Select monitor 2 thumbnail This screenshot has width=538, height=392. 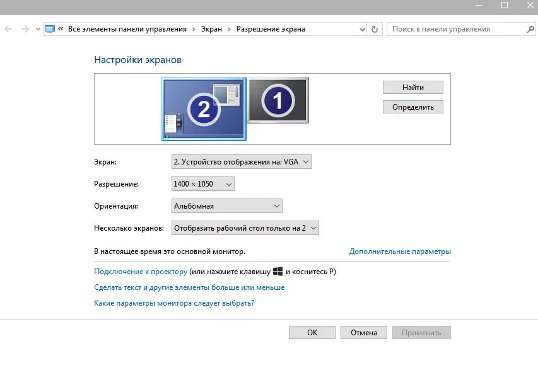pyautogui.click(x=204, y=109)
